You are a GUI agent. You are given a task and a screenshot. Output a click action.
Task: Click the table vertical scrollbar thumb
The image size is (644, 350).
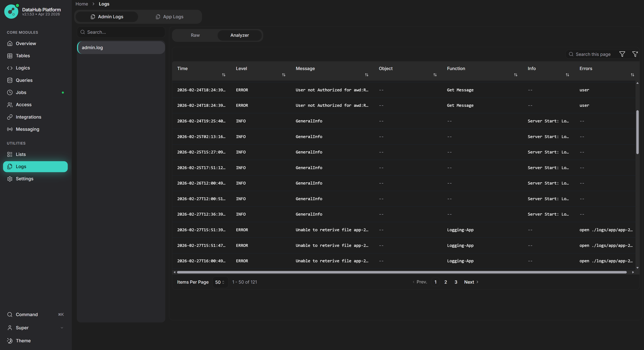tap(637, 132)
